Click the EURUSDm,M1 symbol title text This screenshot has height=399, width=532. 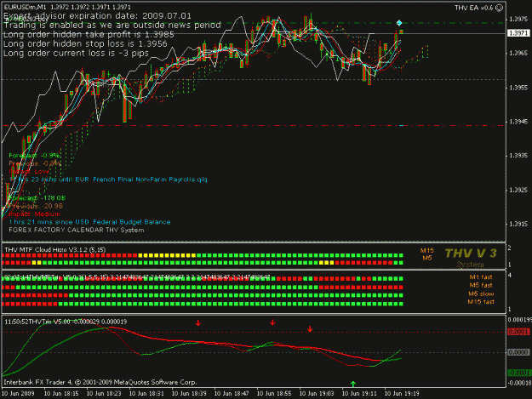(x=25, y=7)
